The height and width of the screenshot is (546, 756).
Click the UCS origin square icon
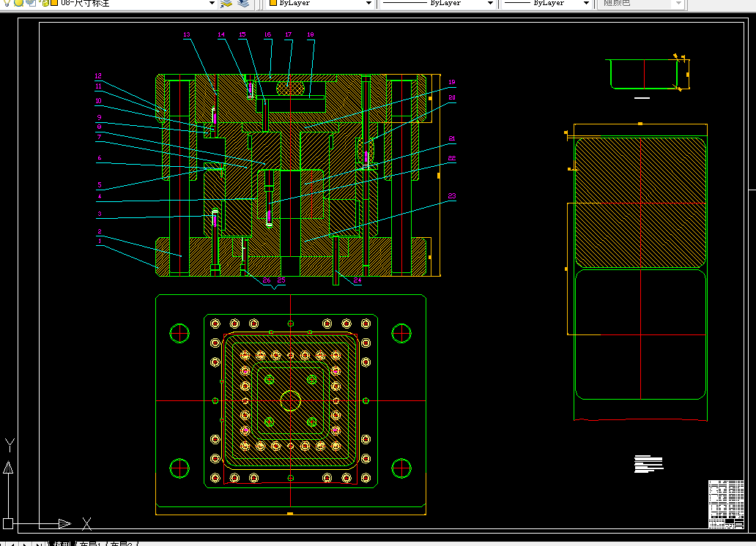pos(8,523)
